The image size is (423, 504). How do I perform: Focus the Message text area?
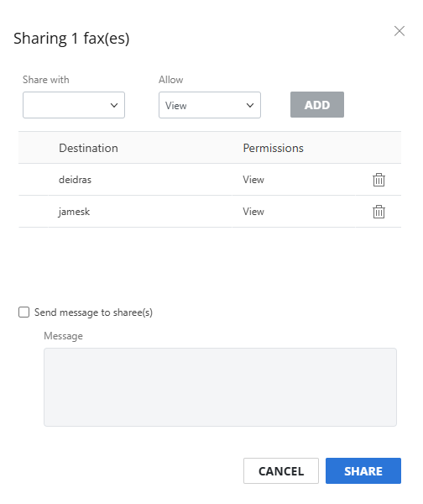[x=220, y=387]
